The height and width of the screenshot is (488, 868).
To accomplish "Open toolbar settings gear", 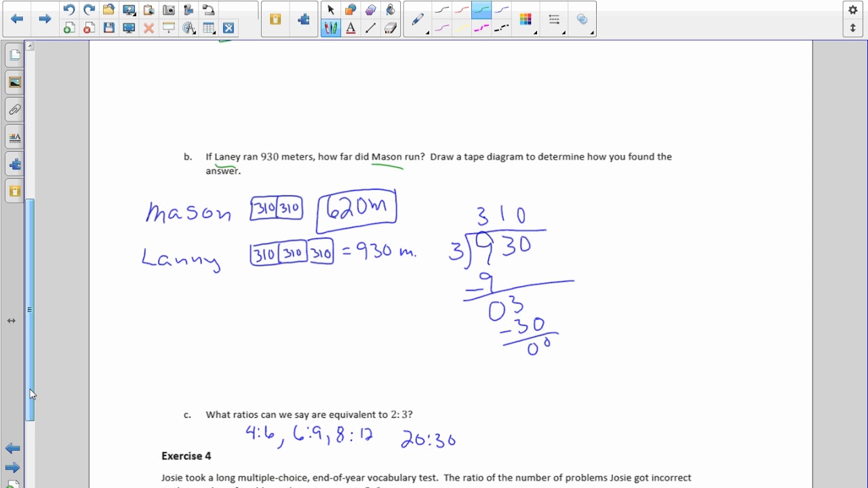I will pos(853,9).
